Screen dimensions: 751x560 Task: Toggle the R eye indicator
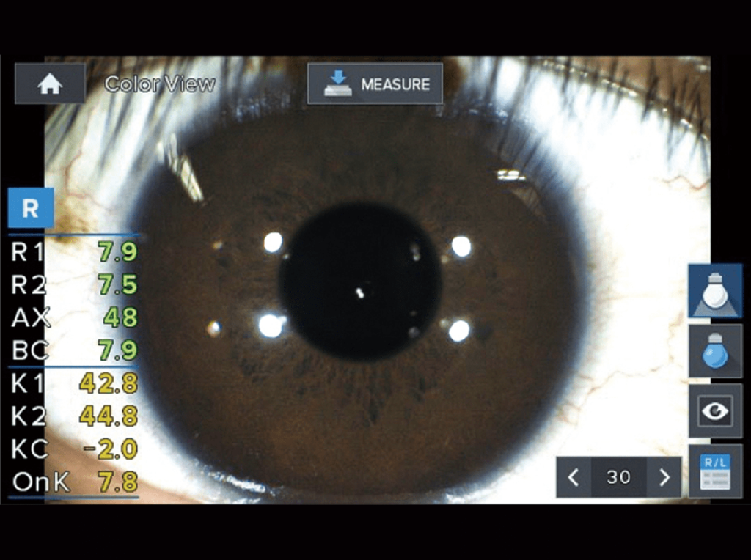[x=30, y=208]
